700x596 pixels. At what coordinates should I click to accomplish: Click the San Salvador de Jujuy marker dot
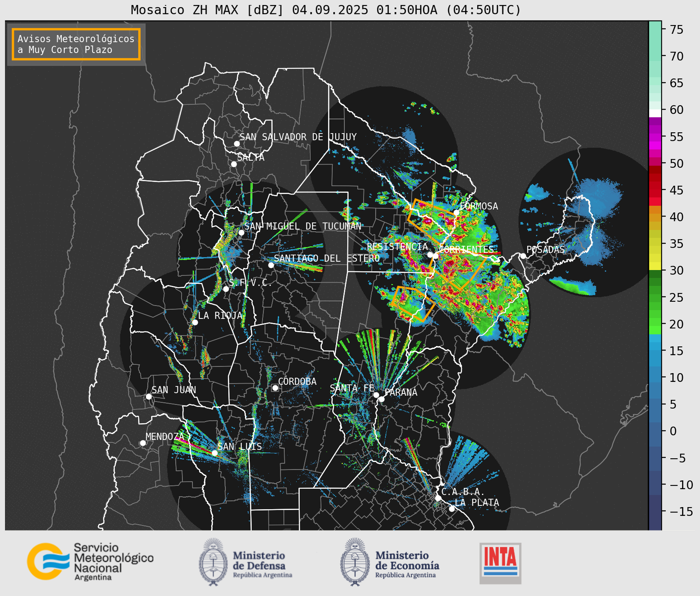[x=237, y=144]
